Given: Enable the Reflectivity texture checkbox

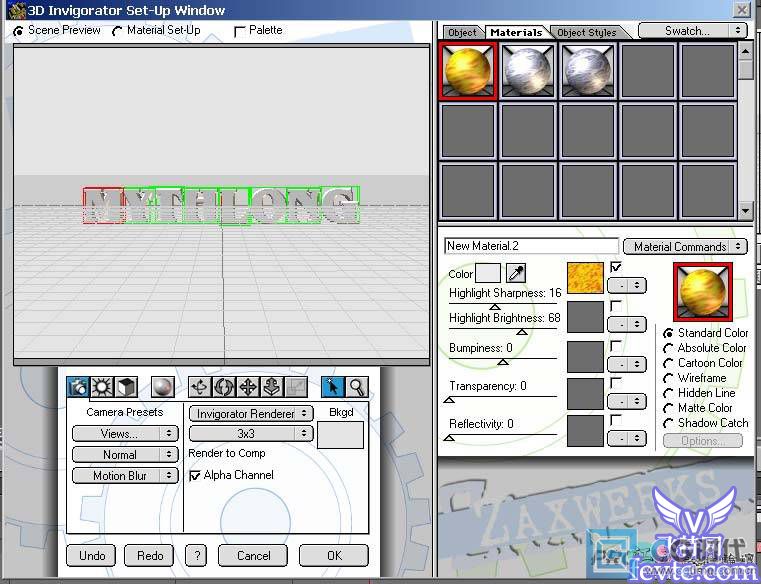Looking at the screenshot, I should (x=616, y=420).
